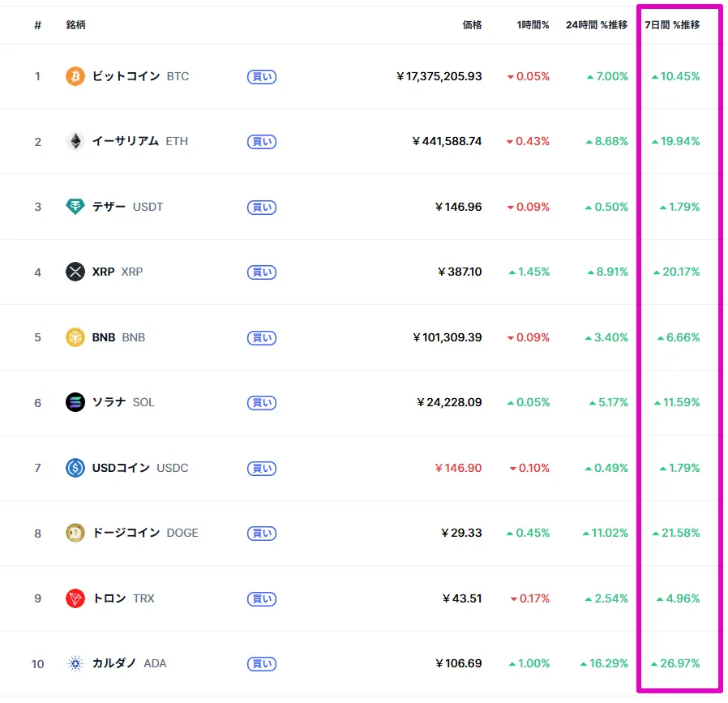Click 買い button in トロン row
The height and width of the screenshot is (703, 728).
coord(262,599)
